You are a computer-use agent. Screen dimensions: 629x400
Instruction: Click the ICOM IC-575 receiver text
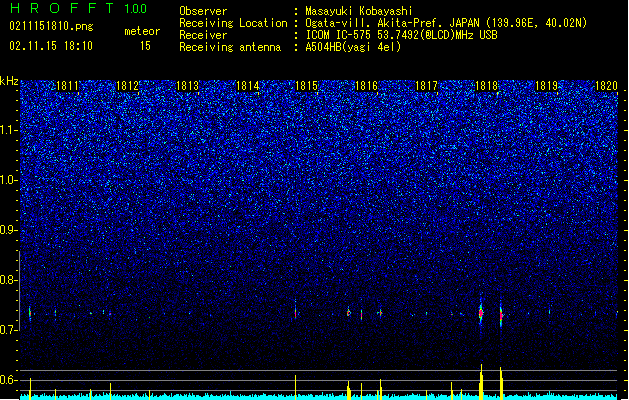pos(401,35)
